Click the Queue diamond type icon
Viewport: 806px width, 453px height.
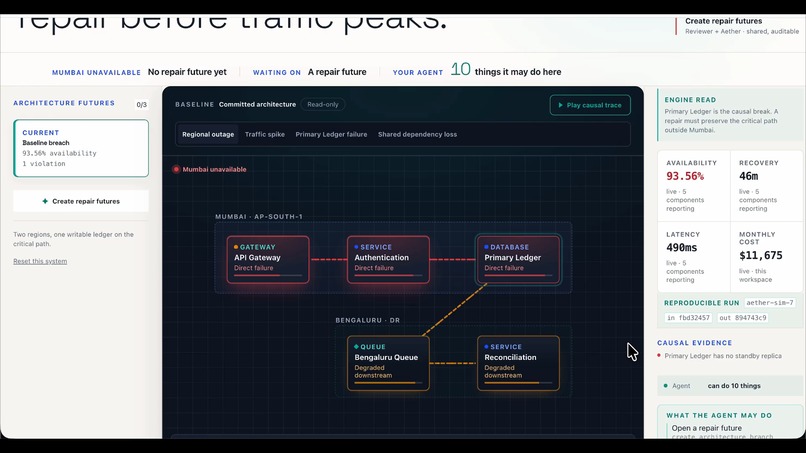pyautogui.click(x=356, y=347)
